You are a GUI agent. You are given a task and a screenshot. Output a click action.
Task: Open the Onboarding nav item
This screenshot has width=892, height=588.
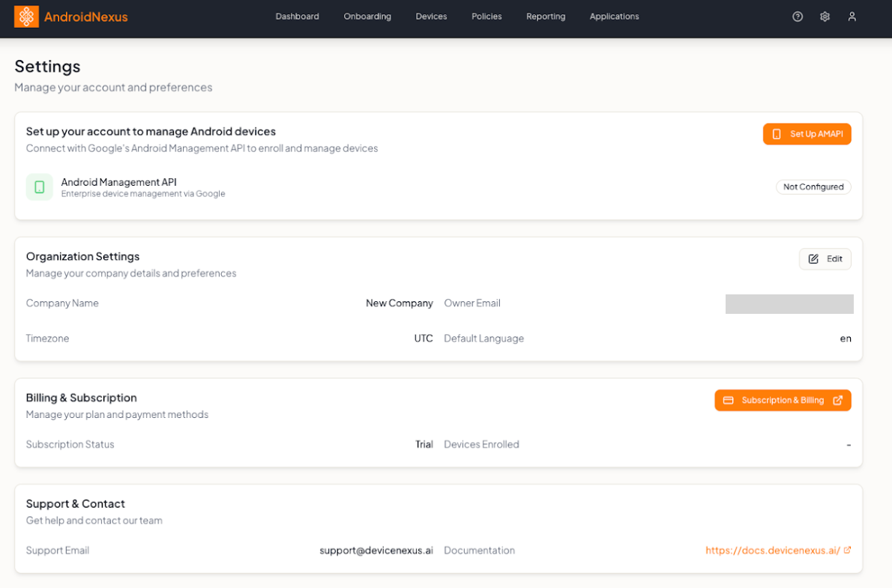(x=367, y=16)
